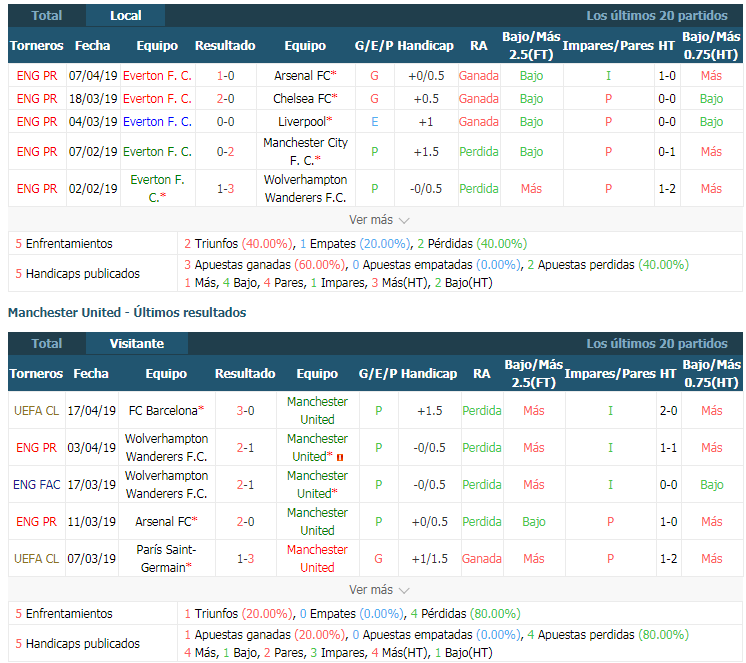Open Everton F. C. link on 07/04/19
The width and height of the screenshot is (746, 663).
(157, 76)
